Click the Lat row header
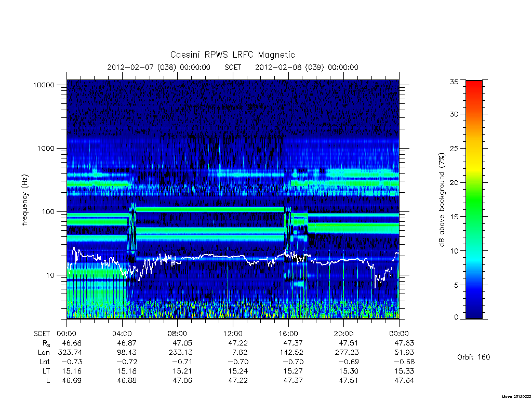Screen dimensions: 532x399 click(x=45, y=362)
